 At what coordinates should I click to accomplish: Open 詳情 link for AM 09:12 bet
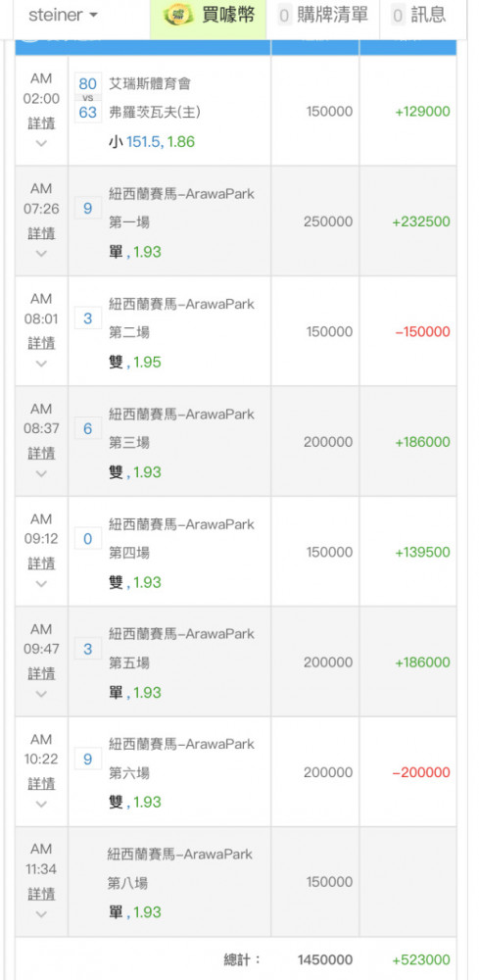41,563
